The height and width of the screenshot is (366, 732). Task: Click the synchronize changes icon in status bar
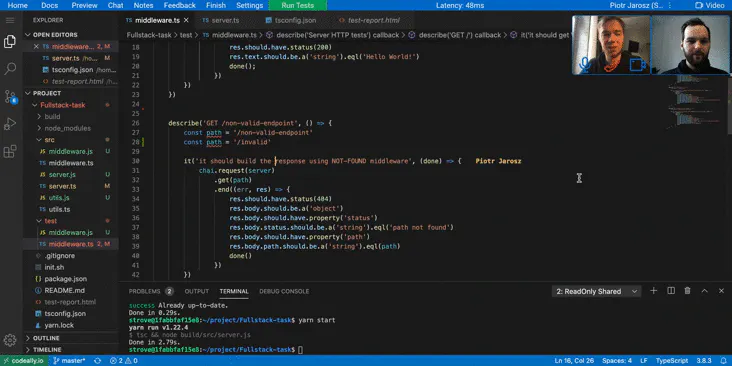pyautogui.click(x=98, y=361)
